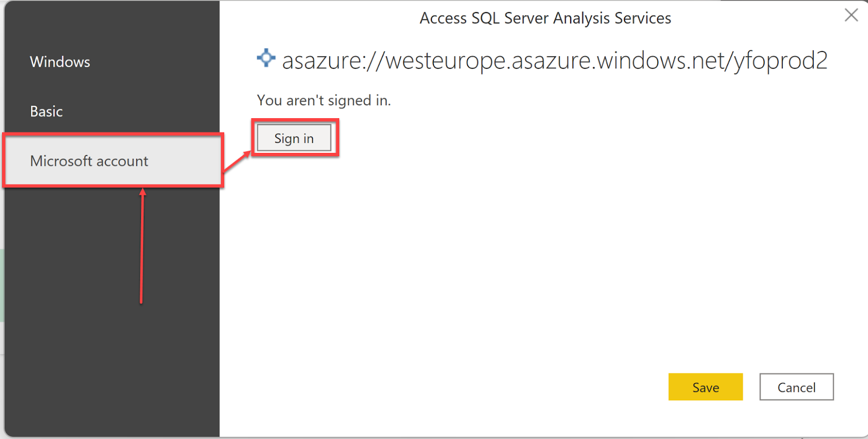Viewport: 868px width, 439px height.
Task: Save the credential settings
Action: click(705, 387)
